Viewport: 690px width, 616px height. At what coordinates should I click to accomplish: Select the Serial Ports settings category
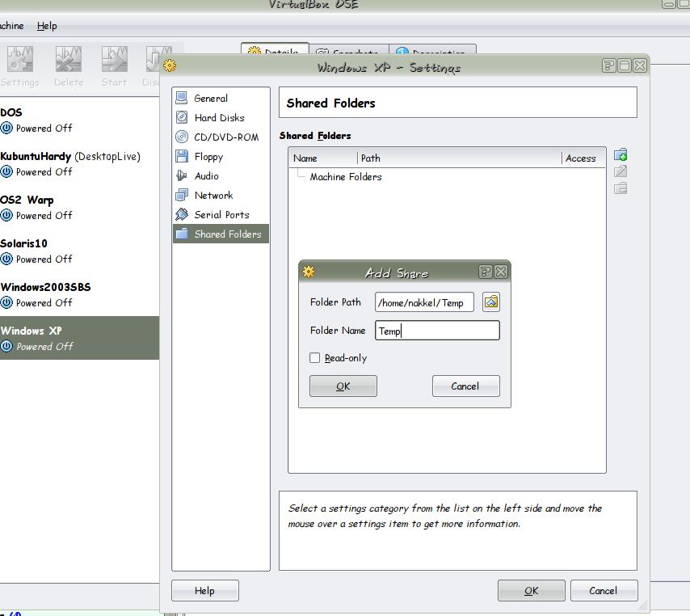coord(221,215)
